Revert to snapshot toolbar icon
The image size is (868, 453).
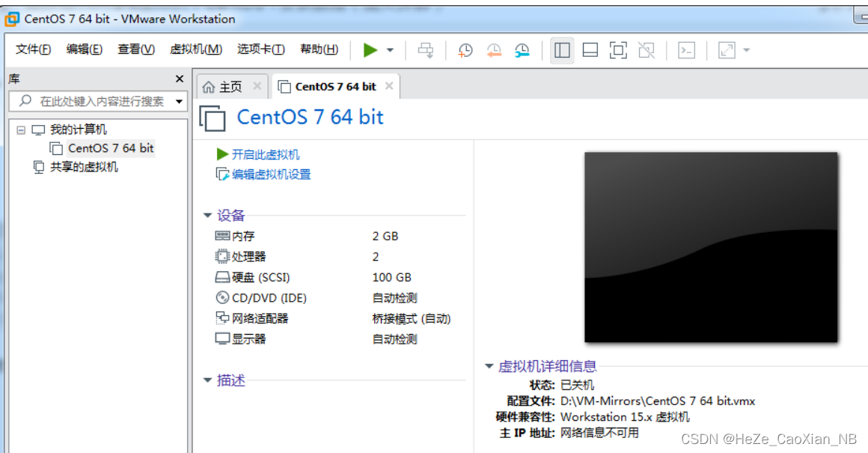(x=493, y=50)
